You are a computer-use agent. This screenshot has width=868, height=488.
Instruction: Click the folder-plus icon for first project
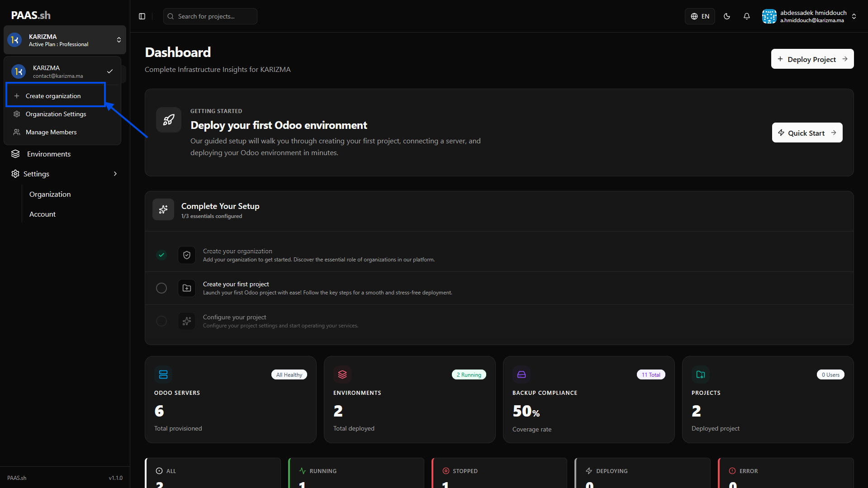(x=187, y=288)
